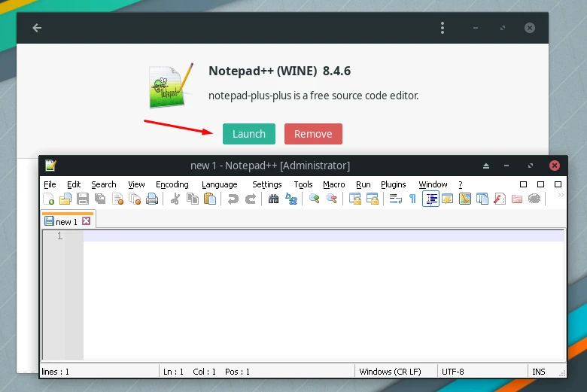
Task: Click 'lines : 1' in the status bar
Action: tap(56, 372)
